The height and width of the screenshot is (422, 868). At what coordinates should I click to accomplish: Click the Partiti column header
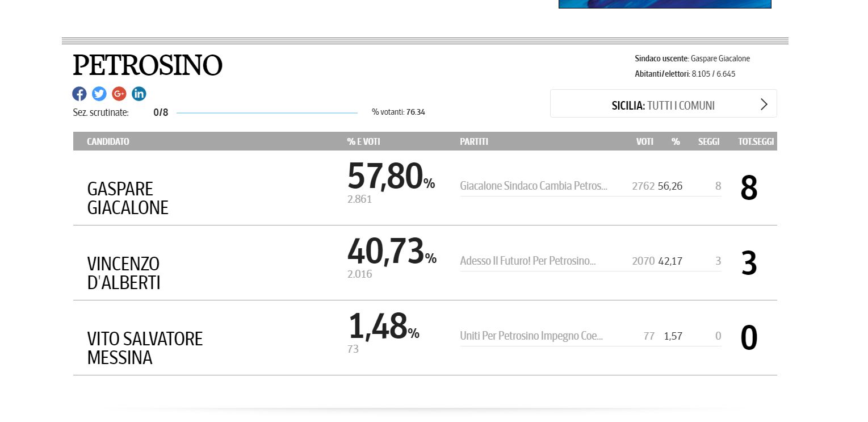pos(474,141)
